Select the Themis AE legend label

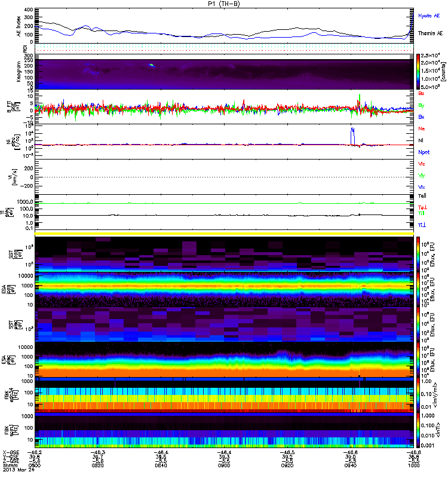click(x=430, y=33)
